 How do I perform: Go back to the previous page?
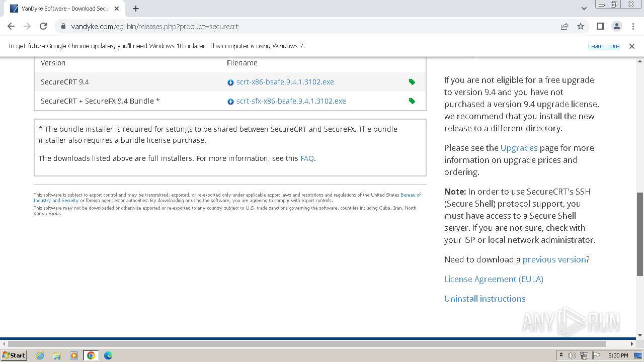tap(11, 26)
